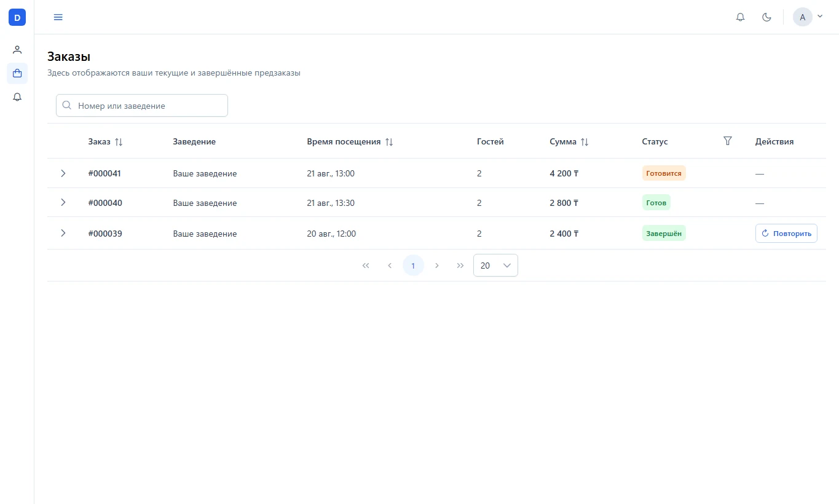Select the orders bag icon in sidebar
Screen dimensions: 839x504
coord(17,74)
